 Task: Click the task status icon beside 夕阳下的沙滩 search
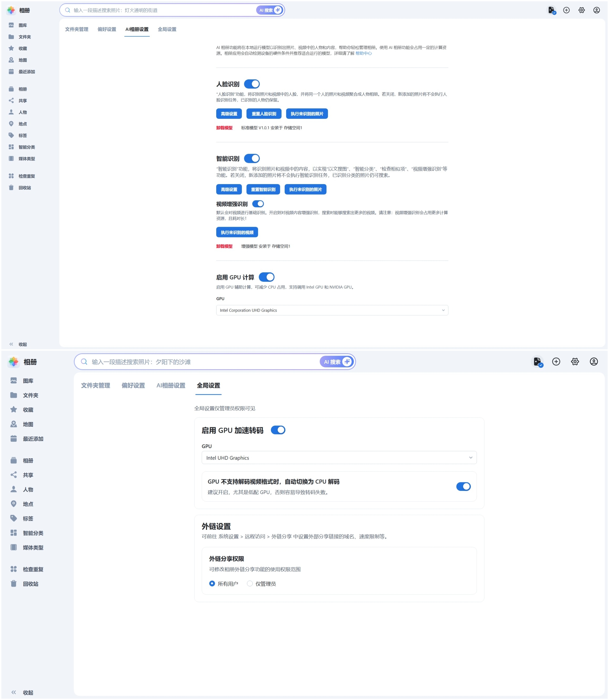click(x=537, y=362)
